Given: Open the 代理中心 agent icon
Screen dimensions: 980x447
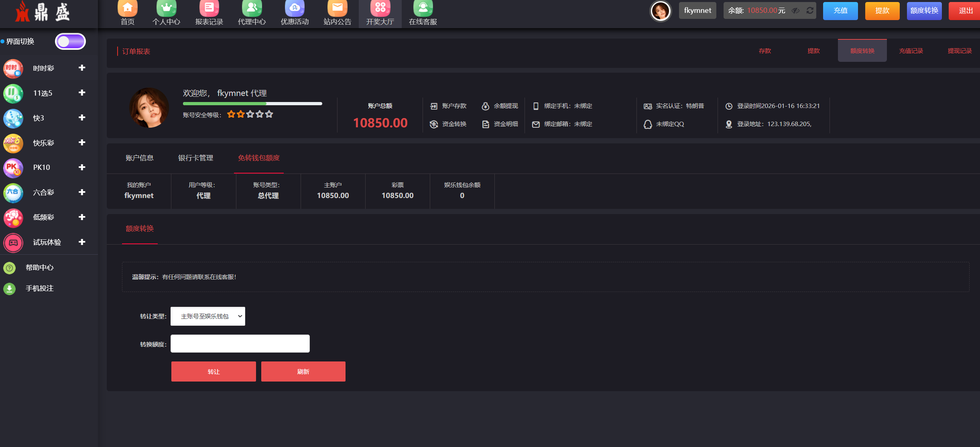Looking at the screenshot, I should pyautogui.click(x=252, y=8).
